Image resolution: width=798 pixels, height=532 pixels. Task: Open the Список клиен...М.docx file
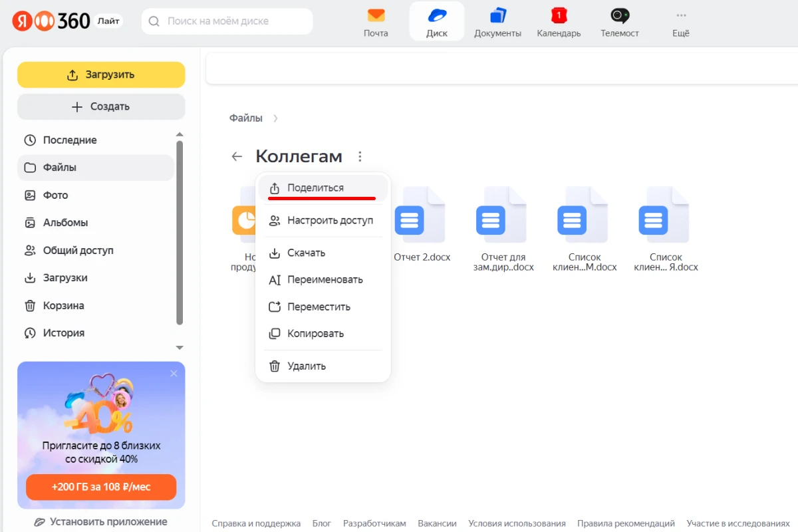pyautogui.click(x=585, y=229)
